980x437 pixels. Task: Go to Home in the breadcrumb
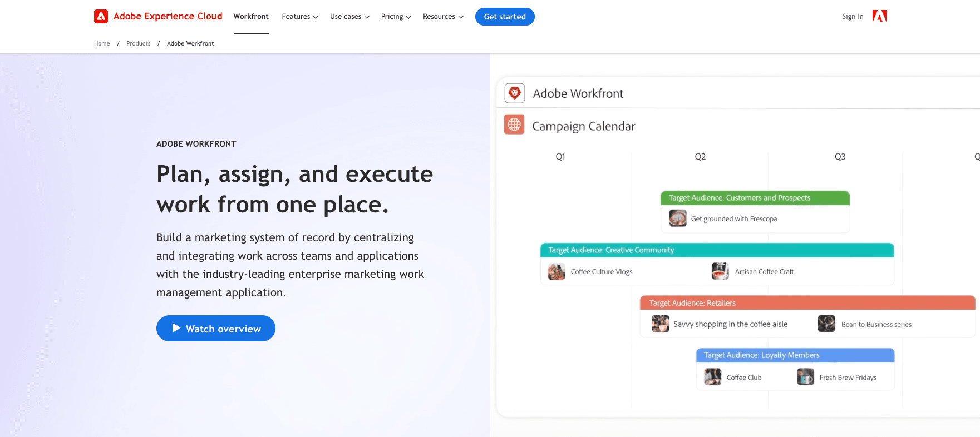tap(102, 43)
